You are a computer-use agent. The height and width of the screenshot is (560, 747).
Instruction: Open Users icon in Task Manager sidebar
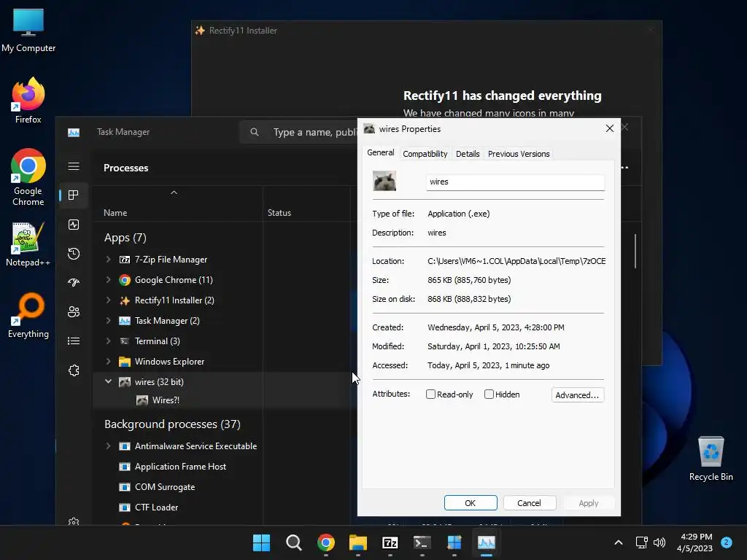click(74, 312)
